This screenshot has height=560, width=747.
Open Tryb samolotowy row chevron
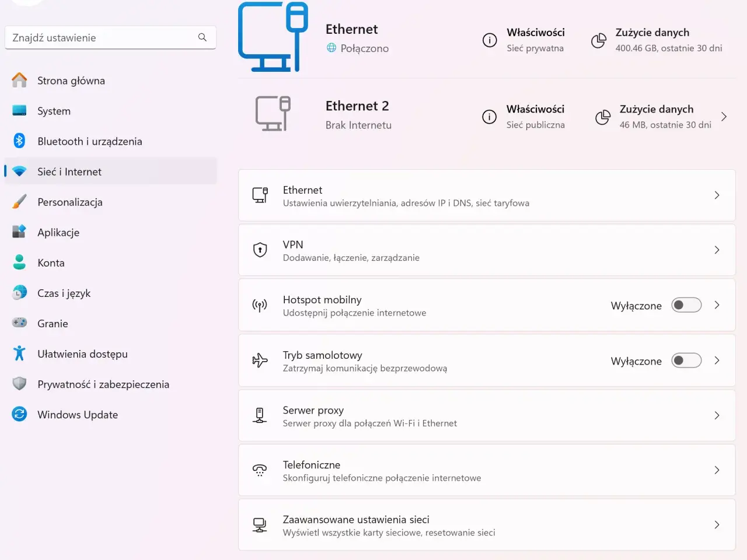point(717,360)
